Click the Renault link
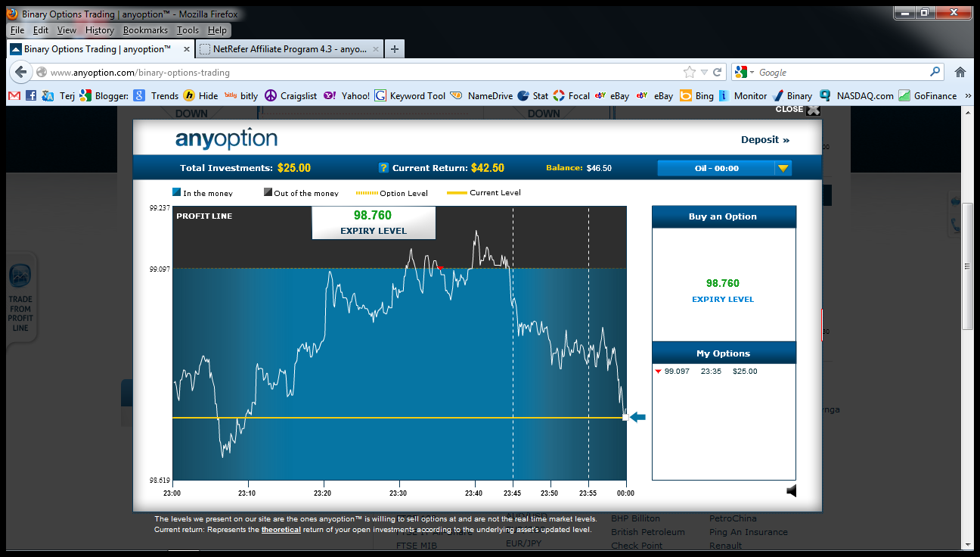Viewport: 980px width, 557px height. (x=725, y=546)
